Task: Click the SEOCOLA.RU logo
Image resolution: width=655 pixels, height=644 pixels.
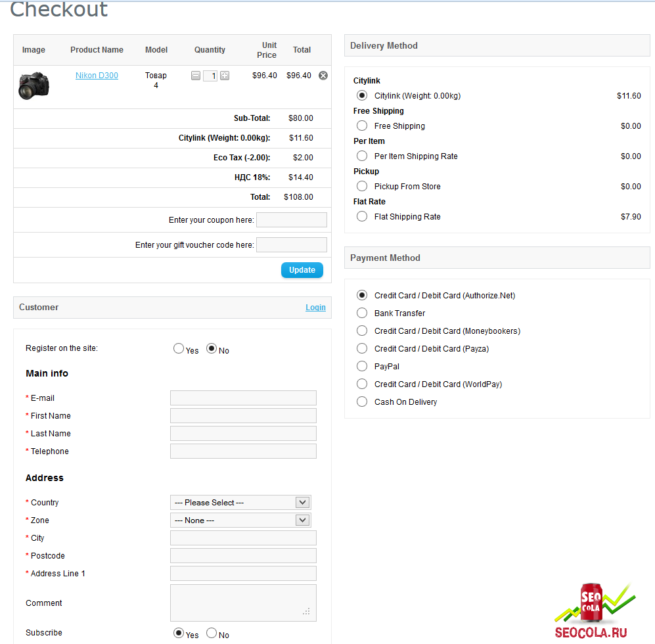Action: point(595,611)
